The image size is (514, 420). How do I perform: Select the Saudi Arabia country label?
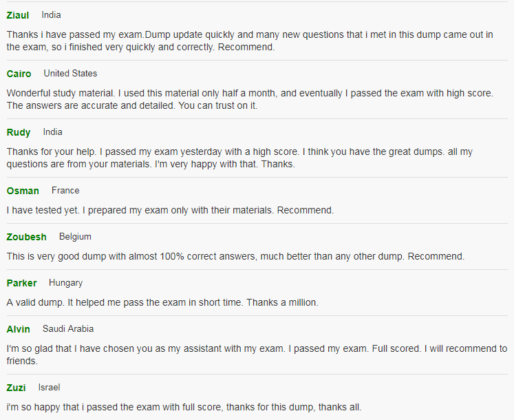click(x=68, y=329)
